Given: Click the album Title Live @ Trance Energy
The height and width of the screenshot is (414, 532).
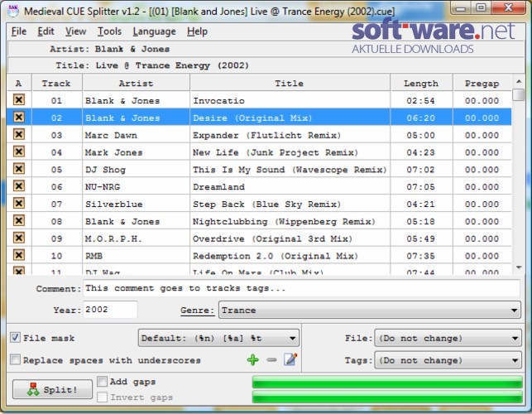Looking at the screenshot, I should coord(172,65).
